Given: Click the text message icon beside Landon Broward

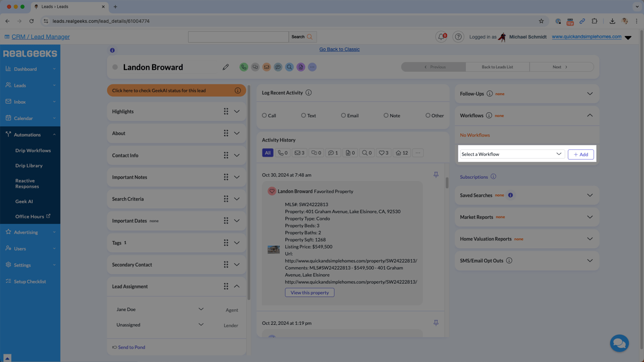Looking at the screenshot, I should pos(255,67).
